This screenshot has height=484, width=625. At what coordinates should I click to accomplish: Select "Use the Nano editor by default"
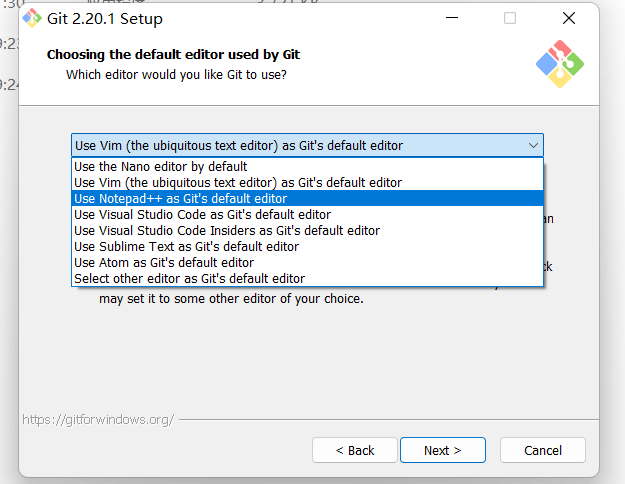160,167
